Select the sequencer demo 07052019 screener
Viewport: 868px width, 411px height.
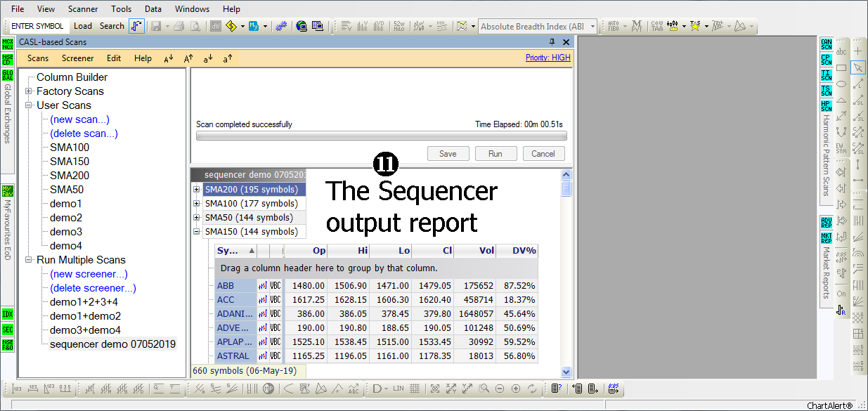[112, 344]
